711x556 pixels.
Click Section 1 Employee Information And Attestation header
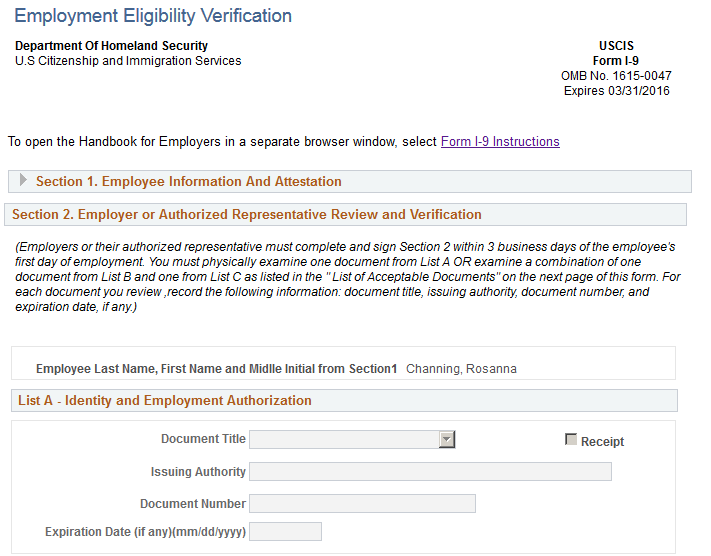189,181
